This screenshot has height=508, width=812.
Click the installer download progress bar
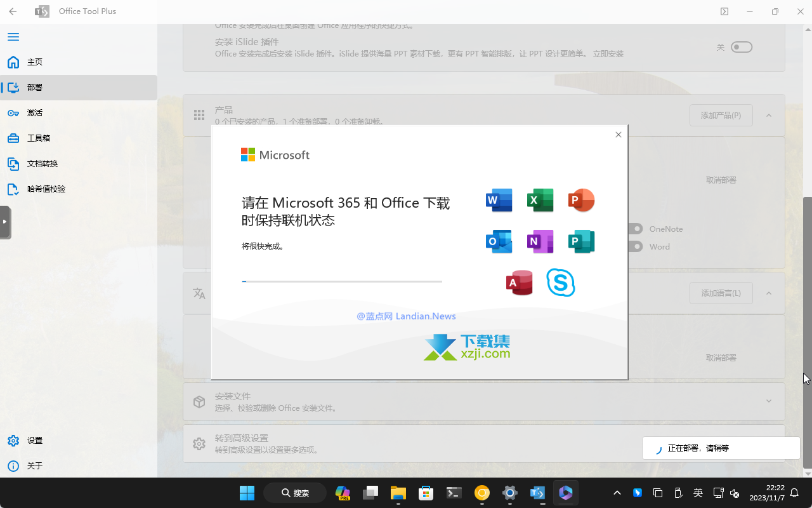tap(342, 281)
